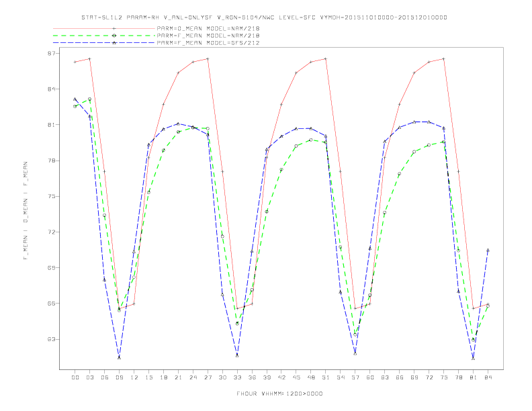The height and width of the screenshot is (411, 532).
Task: Click y-axis tick label 87
Action: (52, 53)
